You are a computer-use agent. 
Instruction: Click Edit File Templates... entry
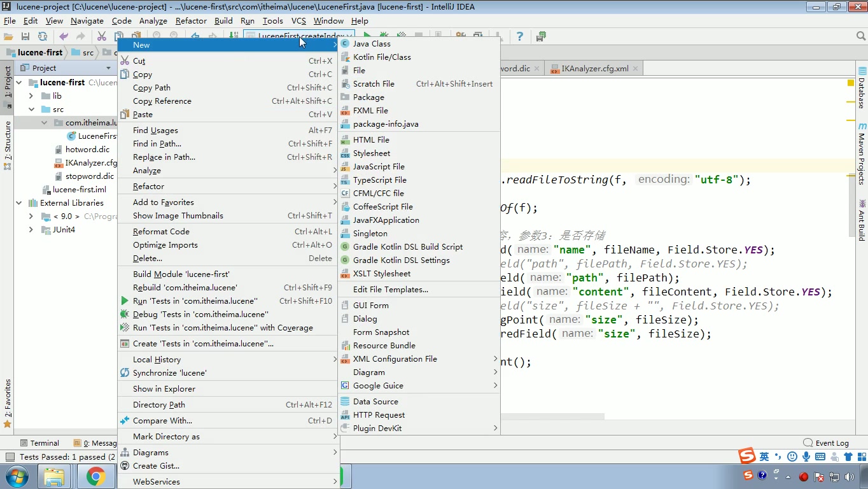419,290
